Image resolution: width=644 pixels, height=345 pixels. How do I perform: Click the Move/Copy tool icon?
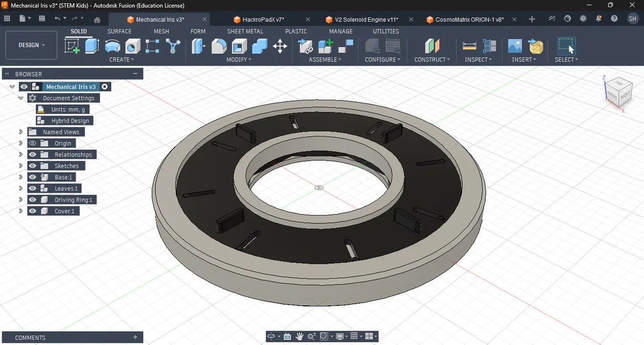(280, 46)
